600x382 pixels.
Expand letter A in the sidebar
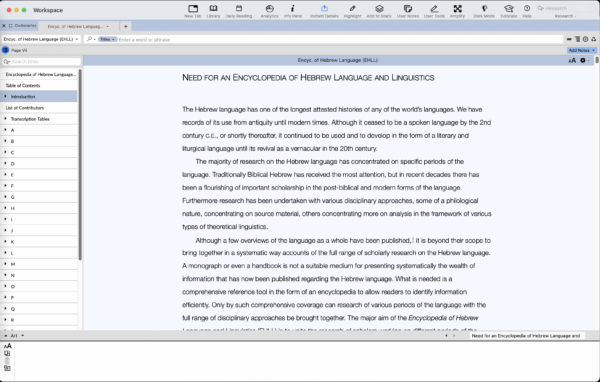point(5,130)
